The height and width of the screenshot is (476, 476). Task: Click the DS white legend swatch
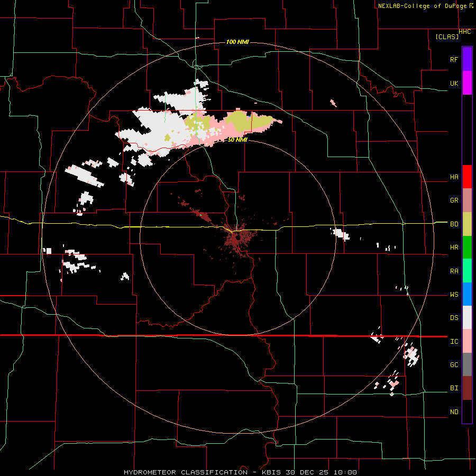tap(467, 317)
